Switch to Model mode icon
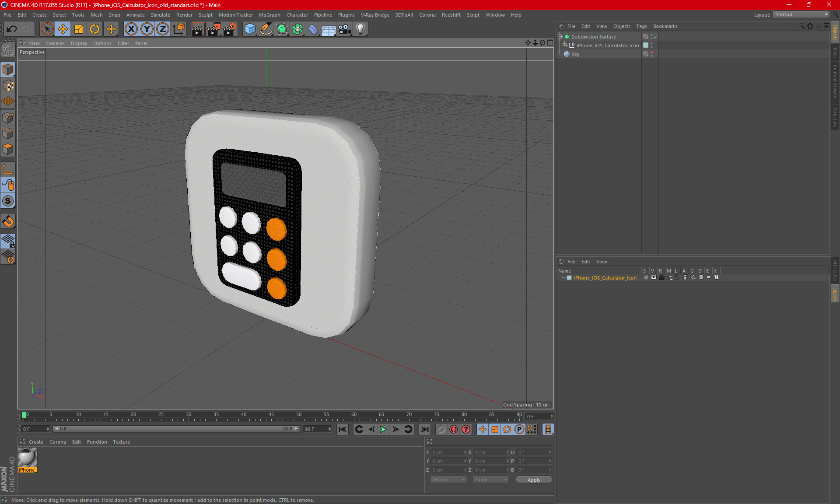Viewport: 840px width, 504px height. point(8,70)
